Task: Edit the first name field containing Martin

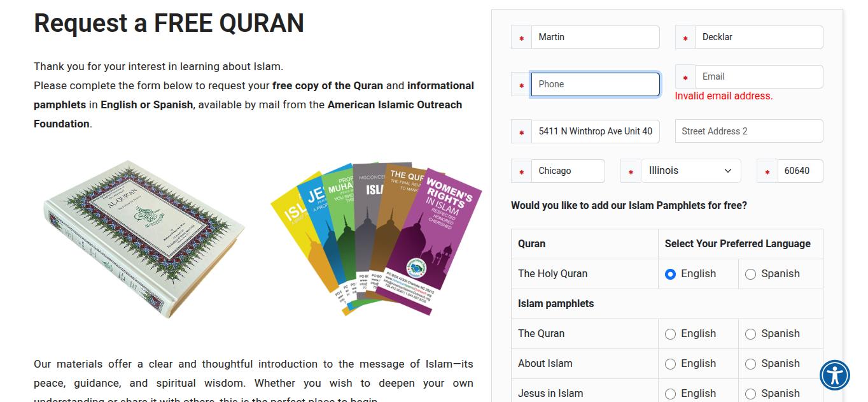Action: pos(595,37)
